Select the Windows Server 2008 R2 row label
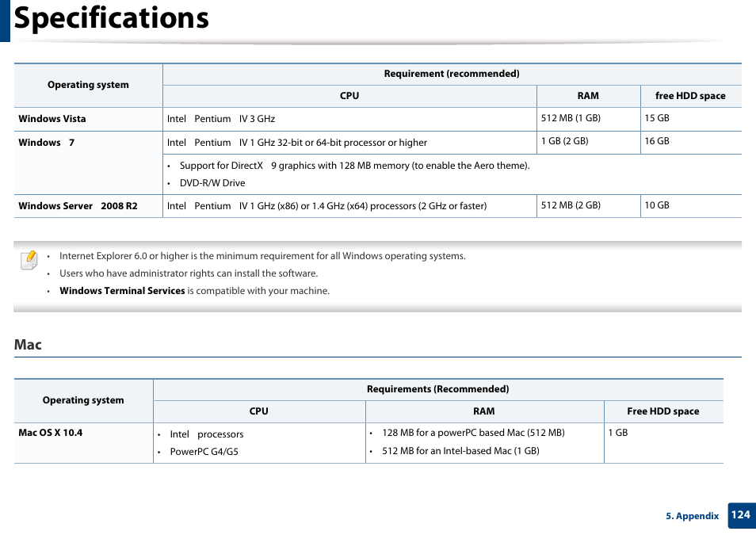 coord(78,206)
